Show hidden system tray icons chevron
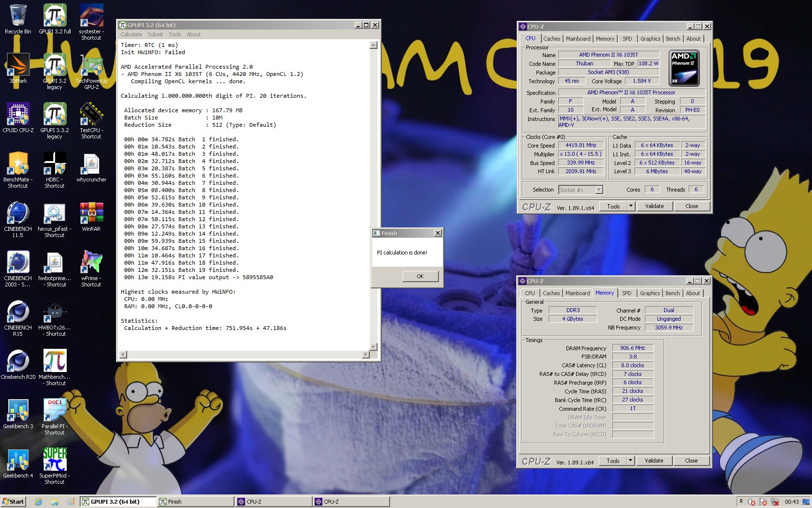This screenshot has width=812, height=508. pos(741,501)
